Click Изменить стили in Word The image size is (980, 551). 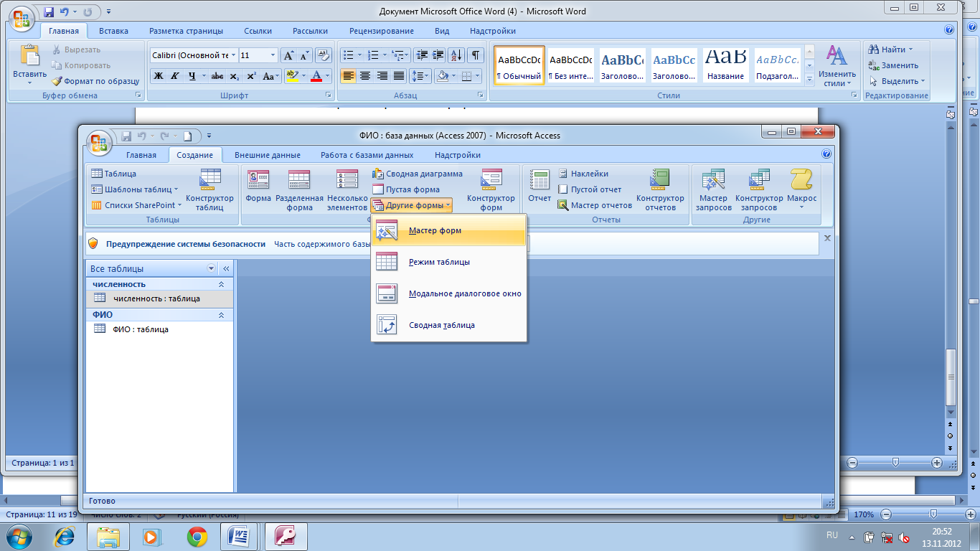[x=837, y=66]
